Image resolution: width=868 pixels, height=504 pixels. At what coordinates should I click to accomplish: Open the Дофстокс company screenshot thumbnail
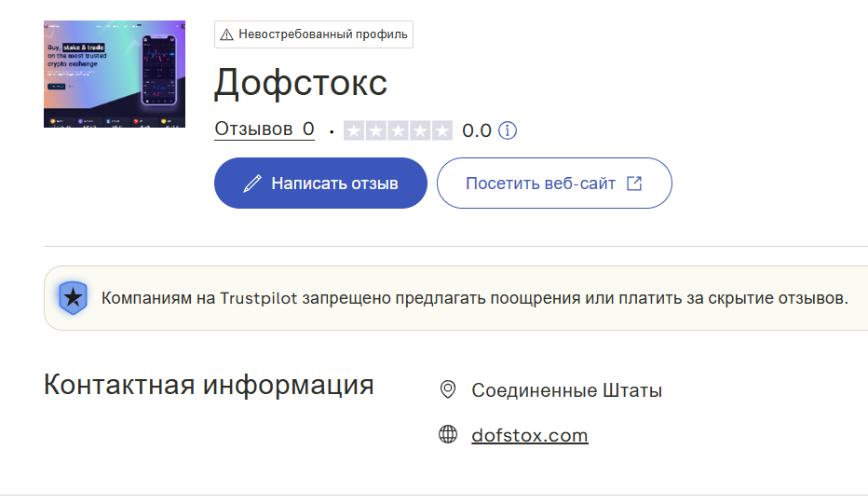coord(114,75)
